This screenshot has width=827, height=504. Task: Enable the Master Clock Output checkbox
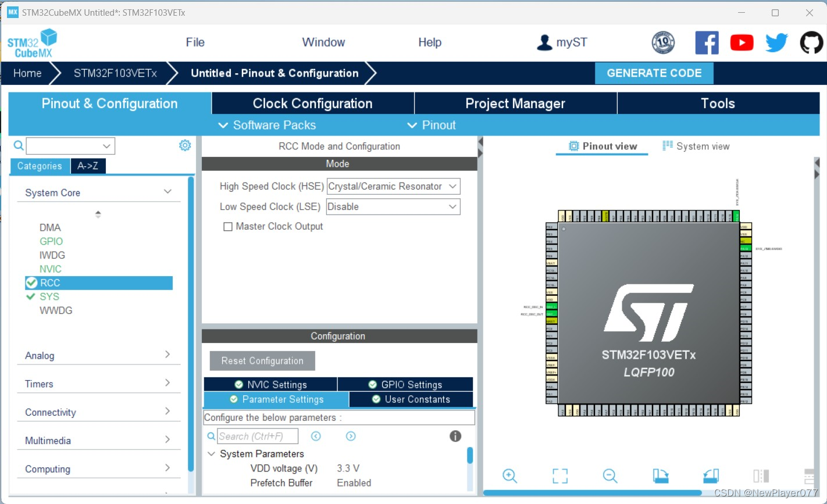[x=228, y=226]
